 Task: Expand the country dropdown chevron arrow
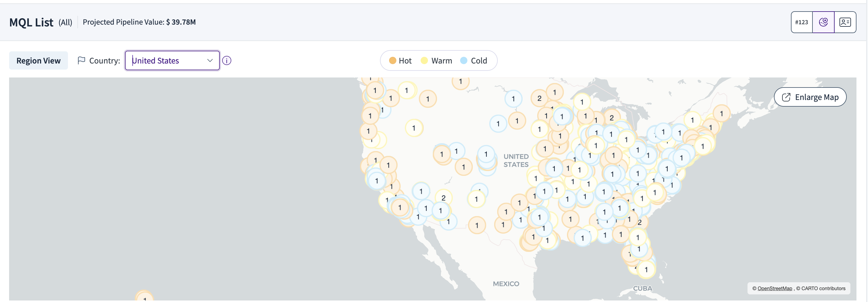[x=210, y=61]
